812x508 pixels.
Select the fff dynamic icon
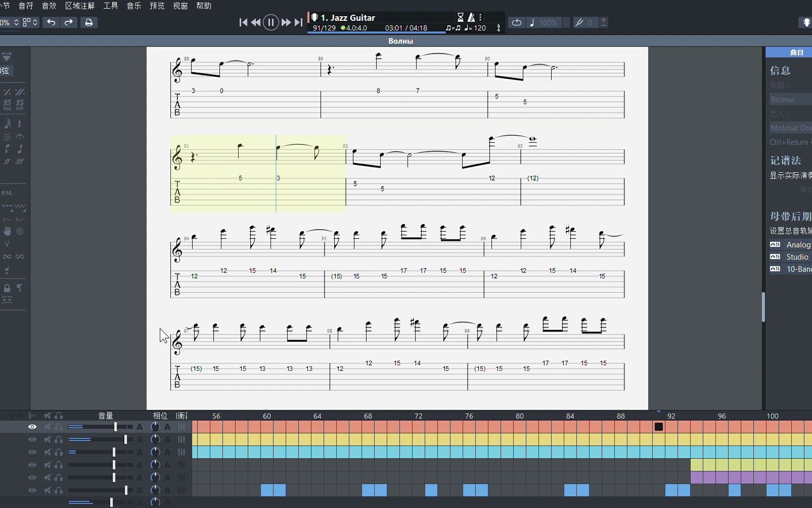pyautogui.click(x=20, y=161)
